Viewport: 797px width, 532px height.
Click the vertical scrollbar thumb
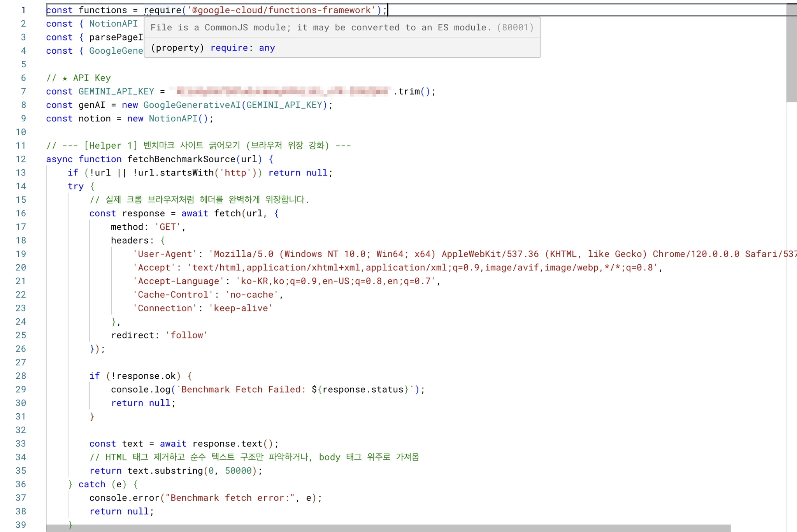click(791, 53)
